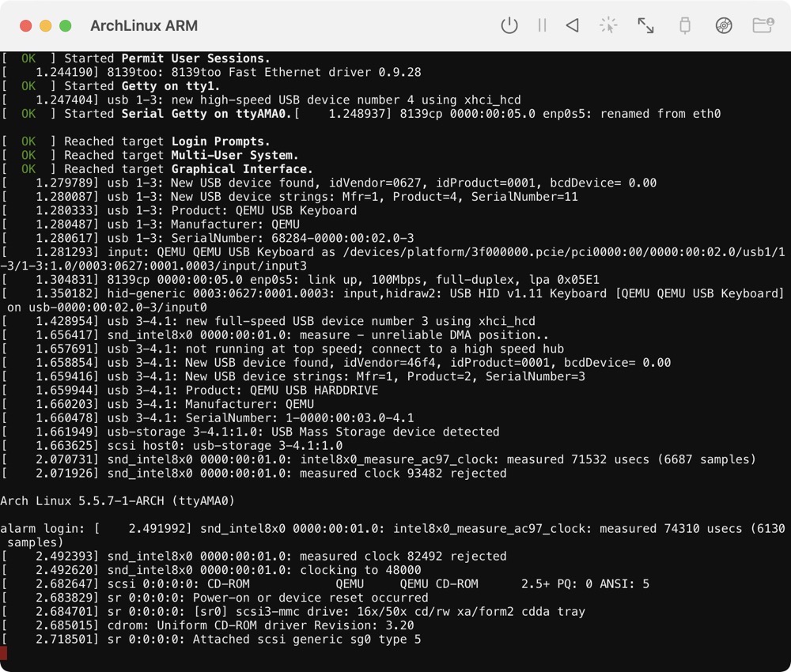This screenshot has width=791, height=672.
Task: Pause the running virtual machine
Action: [542, 25]
